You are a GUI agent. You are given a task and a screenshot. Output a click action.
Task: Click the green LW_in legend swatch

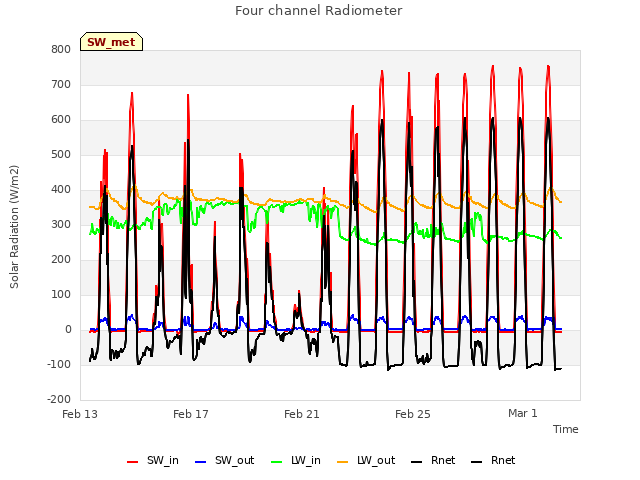pyautogui.click(x=277, y=462)
